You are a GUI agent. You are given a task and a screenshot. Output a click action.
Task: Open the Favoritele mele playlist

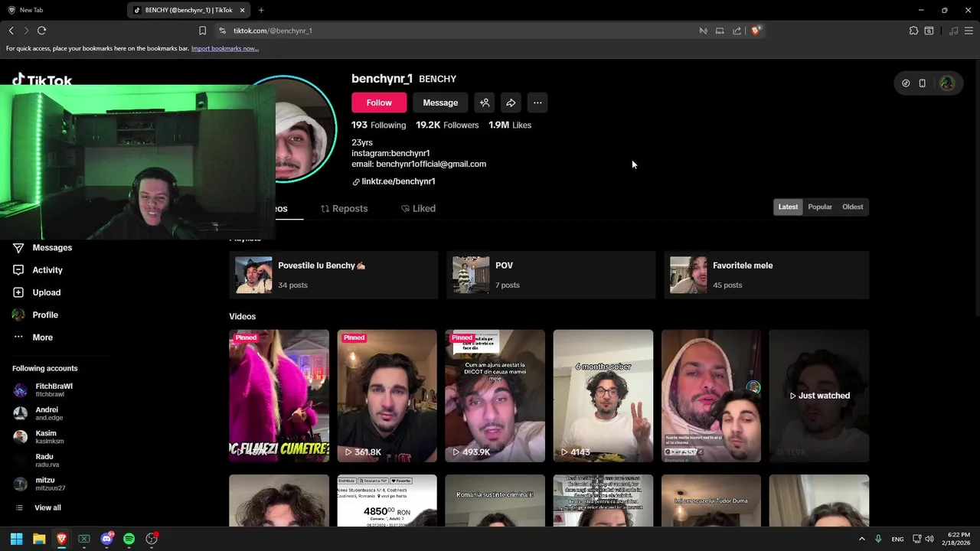coord(768,275)
